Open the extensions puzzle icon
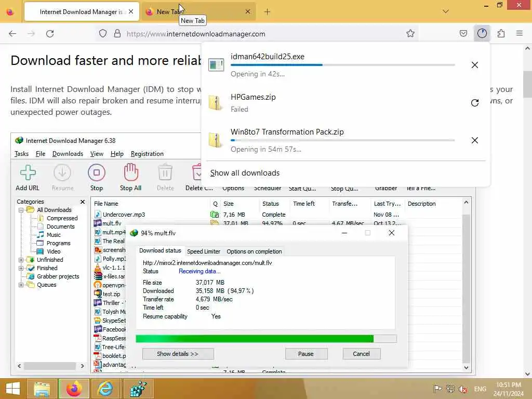Screen dimensions: 532x399 [x=501, y=33]
